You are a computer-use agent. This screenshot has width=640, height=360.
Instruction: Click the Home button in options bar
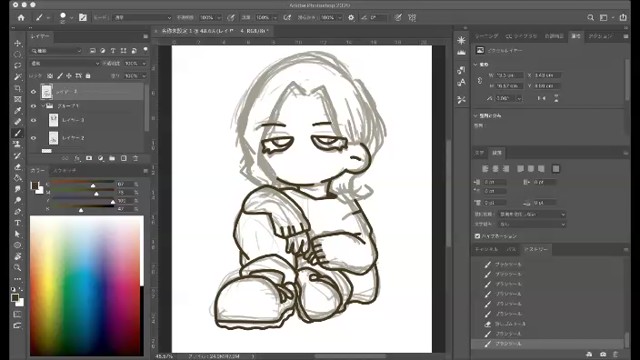pos(21,18)
